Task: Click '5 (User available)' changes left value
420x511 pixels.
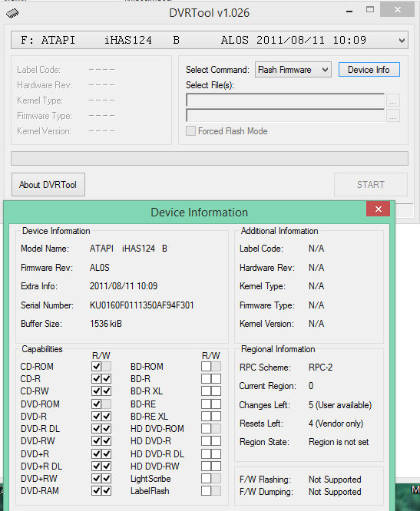Action: pyautogui.click(x=340, y=405)
